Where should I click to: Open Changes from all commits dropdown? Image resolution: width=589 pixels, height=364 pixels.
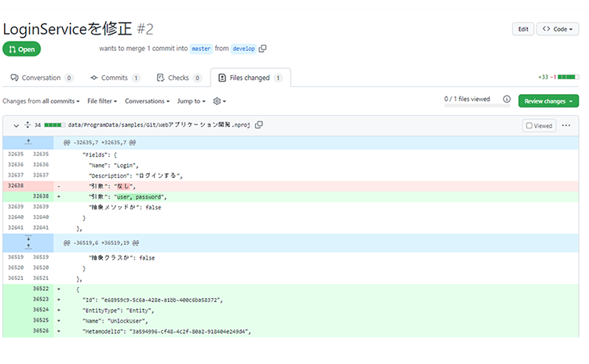pyautogui.click(x=41, y=101)
